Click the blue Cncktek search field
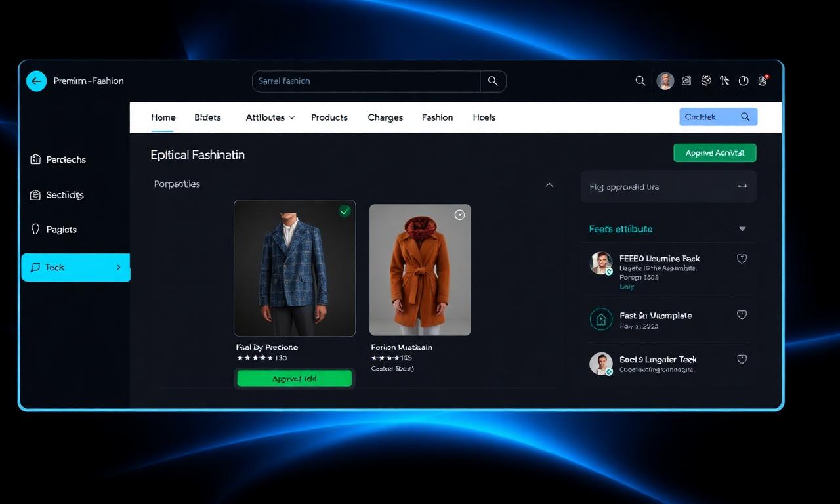 pyautogui.click(x=718, y=117)
